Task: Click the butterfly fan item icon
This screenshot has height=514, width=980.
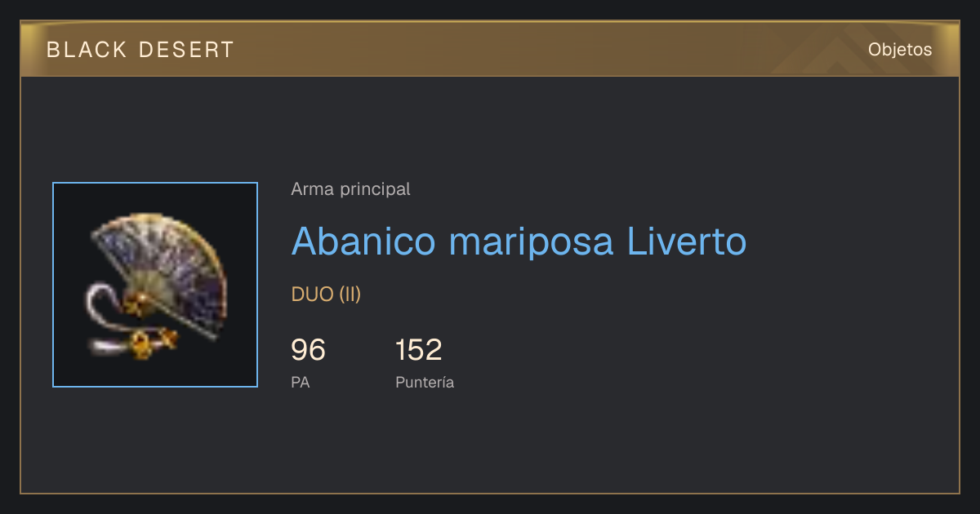Action: tap(155, 285)
